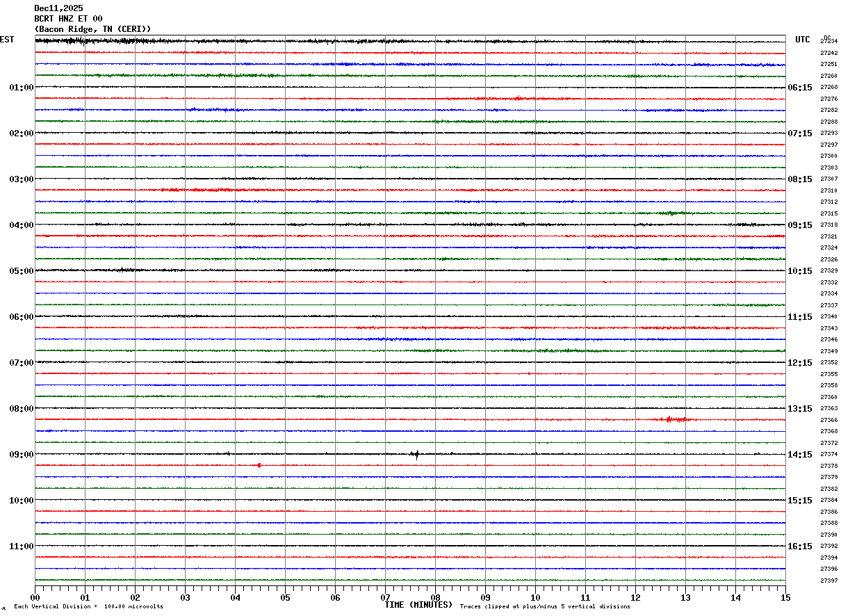
Task: Click the Bacon Ridge, TN (CERI) station label
Action: (92, 29)
